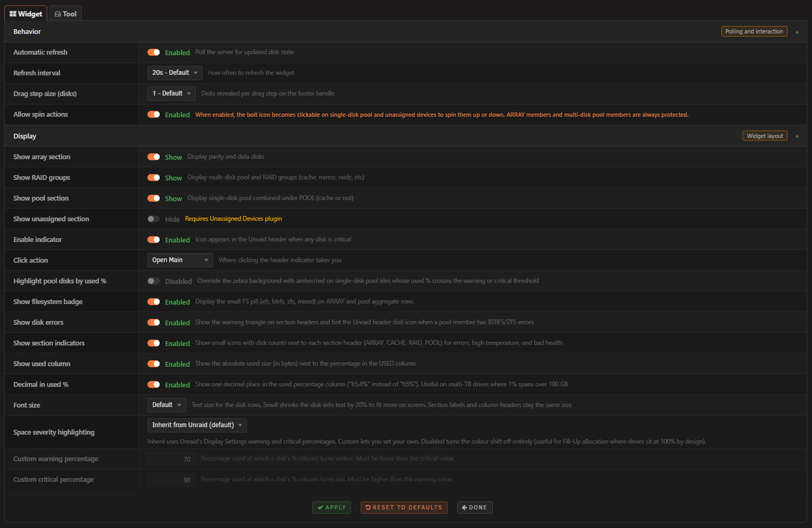
Task: Open the Click action dropdown
Action: 180,260
